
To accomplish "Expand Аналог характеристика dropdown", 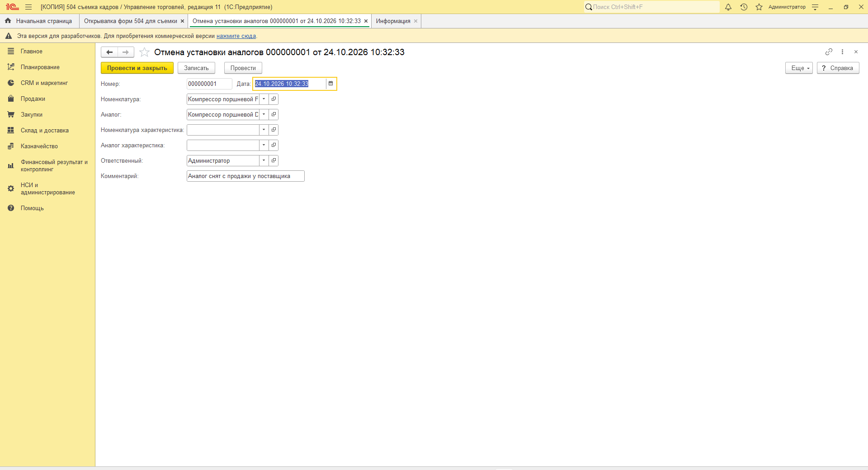I will click(264, 145).
